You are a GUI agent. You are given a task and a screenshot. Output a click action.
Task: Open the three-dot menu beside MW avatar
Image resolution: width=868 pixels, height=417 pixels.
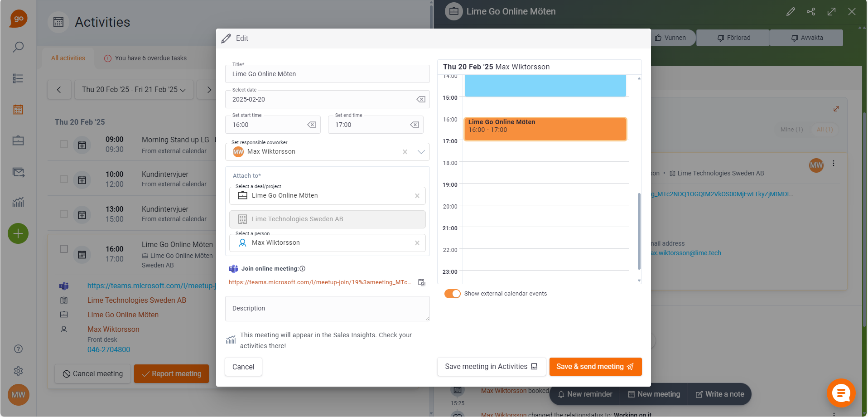coord(834,164)
